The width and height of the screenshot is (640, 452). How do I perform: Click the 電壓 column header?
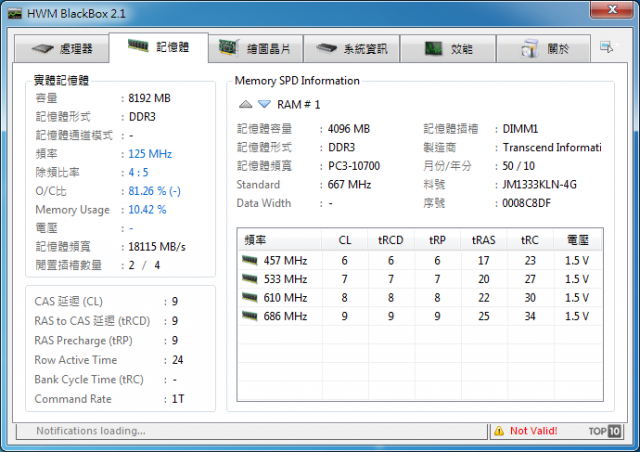578,240
